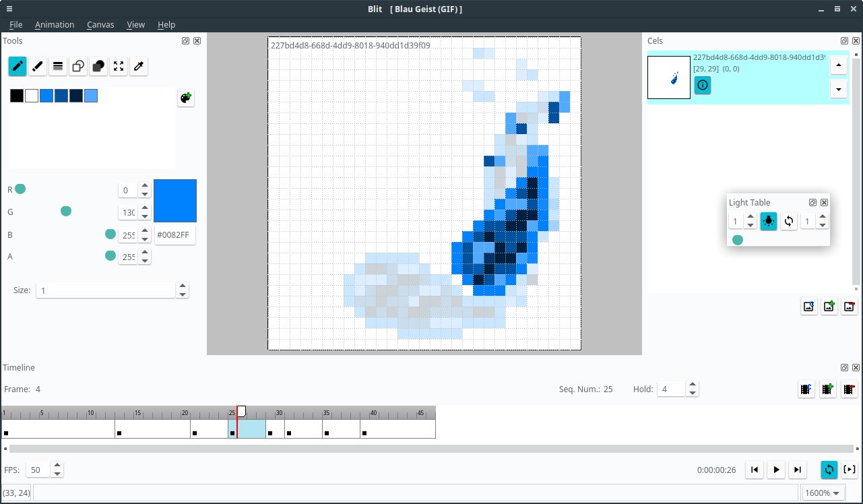Open the Canvas menu

point(100,24)
